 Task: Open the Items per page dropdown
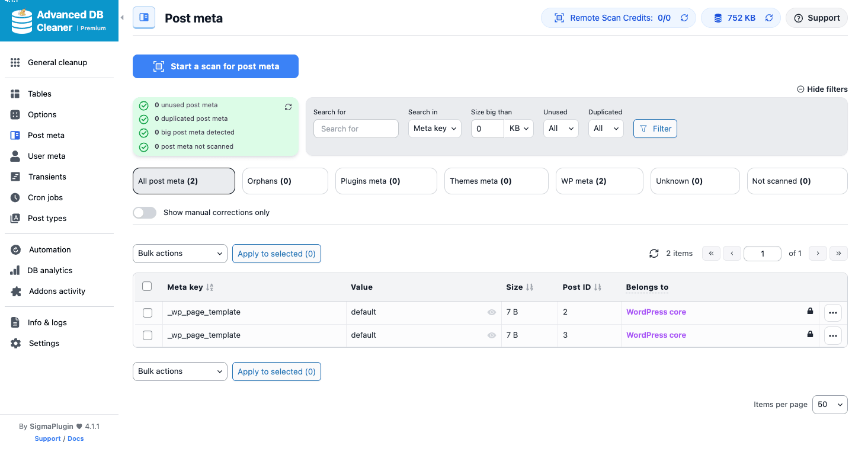[830, 405]
